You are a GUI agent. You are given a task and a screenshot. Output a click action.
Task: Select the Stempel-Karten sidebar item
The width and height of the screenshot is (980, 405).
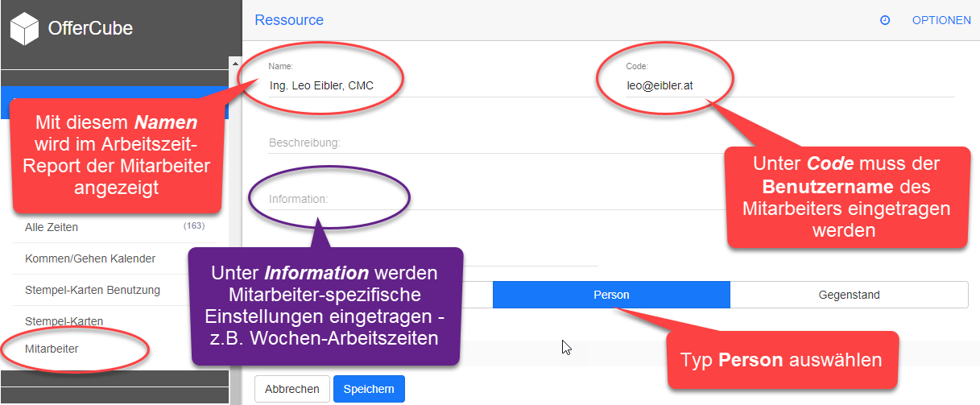click(64, 321)
